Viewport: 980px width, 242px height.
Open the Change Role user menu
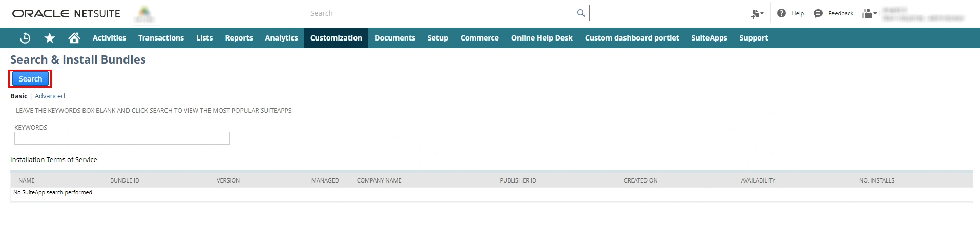pos(869,13)
